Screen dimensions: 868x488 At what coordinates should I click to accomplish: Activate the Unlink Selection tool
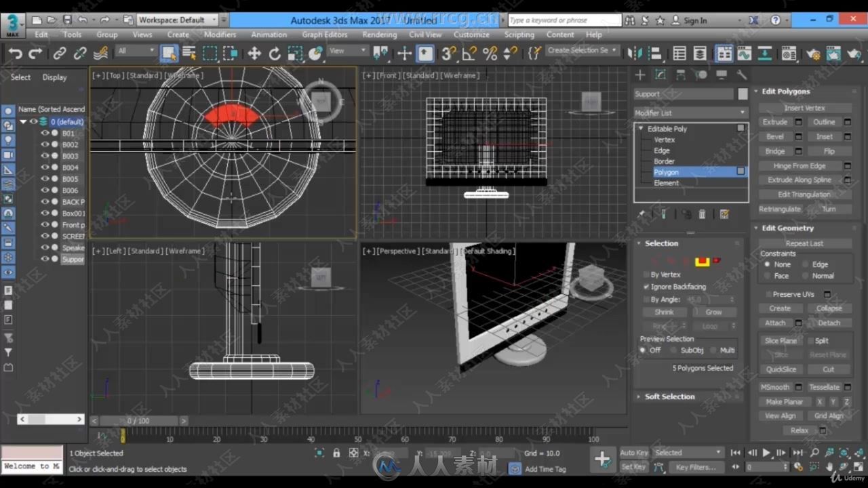80,53
